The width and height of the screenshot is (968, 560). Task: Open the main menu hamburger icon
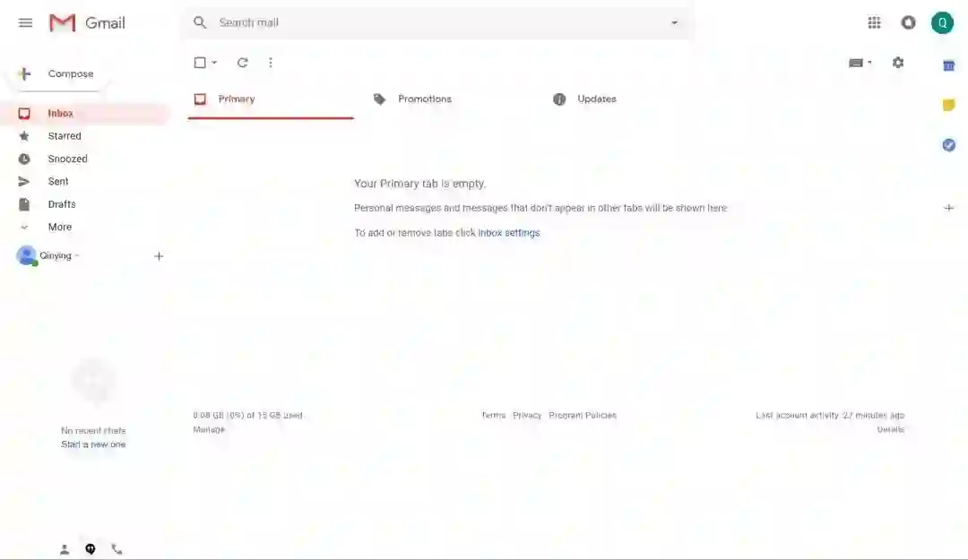point(25,22)
